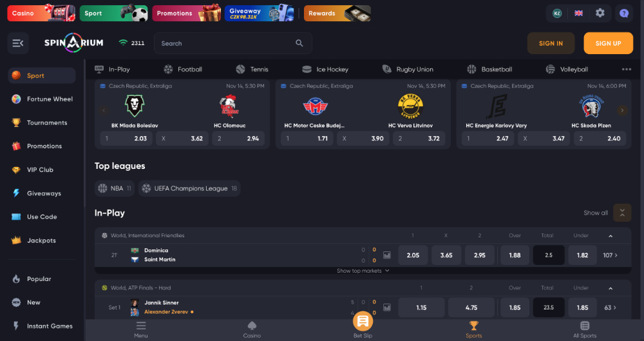The width and height of the screenshot is (644, 341).
Task: Open more sports ellipsis menu
Action: 627,70
